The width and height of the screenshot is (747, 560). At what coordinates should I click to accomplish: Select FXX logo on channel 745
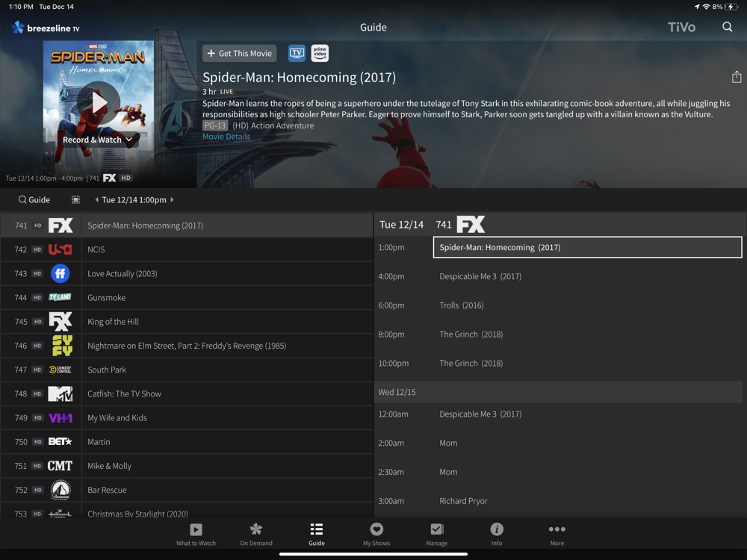(x=61, y=321)
